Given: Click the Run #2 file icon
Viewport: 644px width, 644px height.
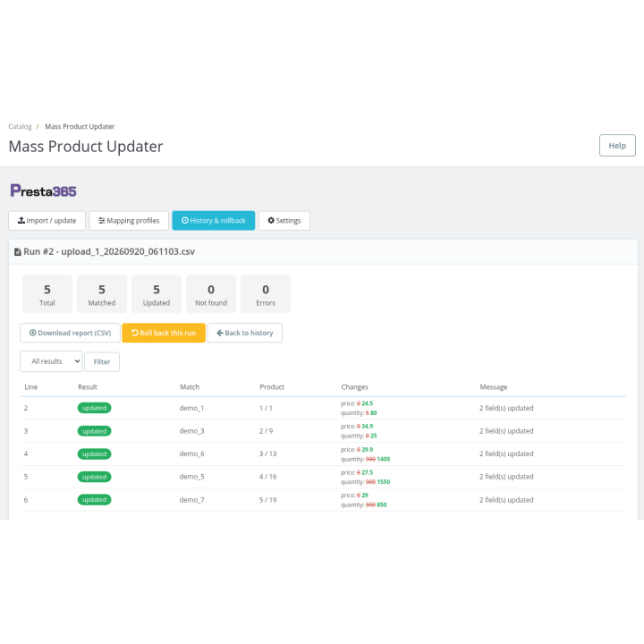Looking at the screenshot, I should point(18,251).
